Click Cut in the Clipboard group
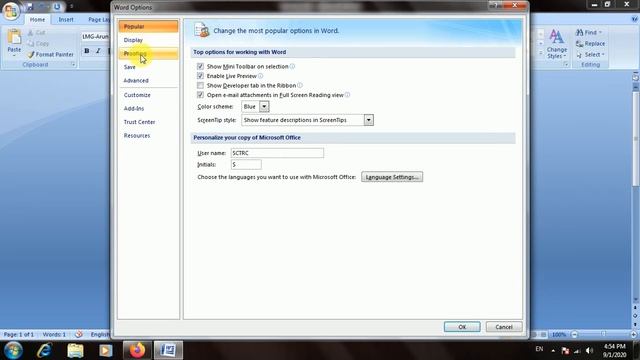 click(x=36, y=32)
